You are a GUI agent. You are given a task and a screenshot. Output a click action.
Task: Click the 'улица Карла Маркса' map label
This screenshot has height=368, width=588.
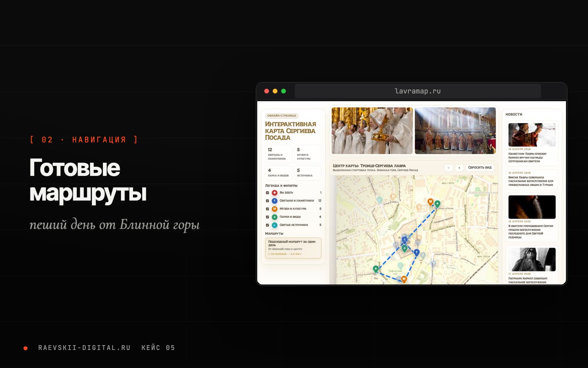[x=443, y=229]
